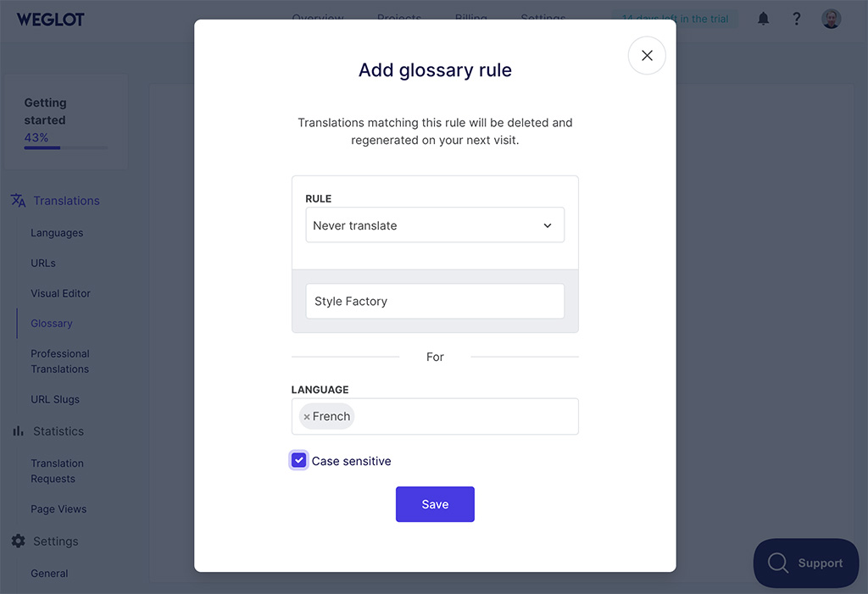Open the Never translate rule dropdown
Viewport: 868px width, 594px height.
coord(435,225)
